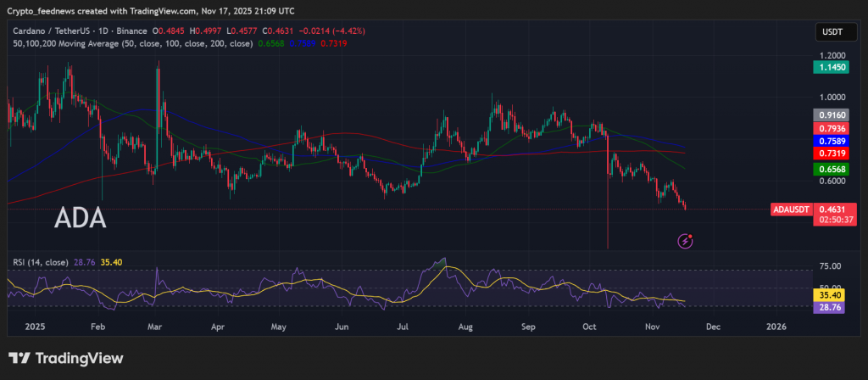Viewport: 868px width, 380px height.
Task: Click the Aug marker on time axis
Action: [465, 326]
